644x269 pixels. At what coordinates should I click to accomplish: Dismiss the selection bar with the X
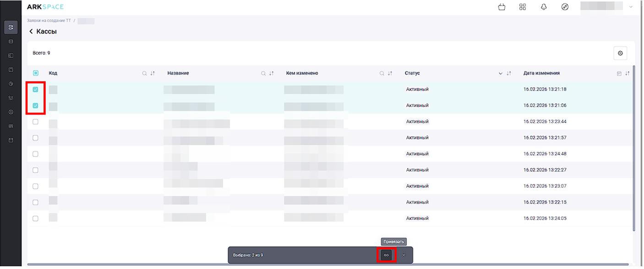tap(404, 255)
